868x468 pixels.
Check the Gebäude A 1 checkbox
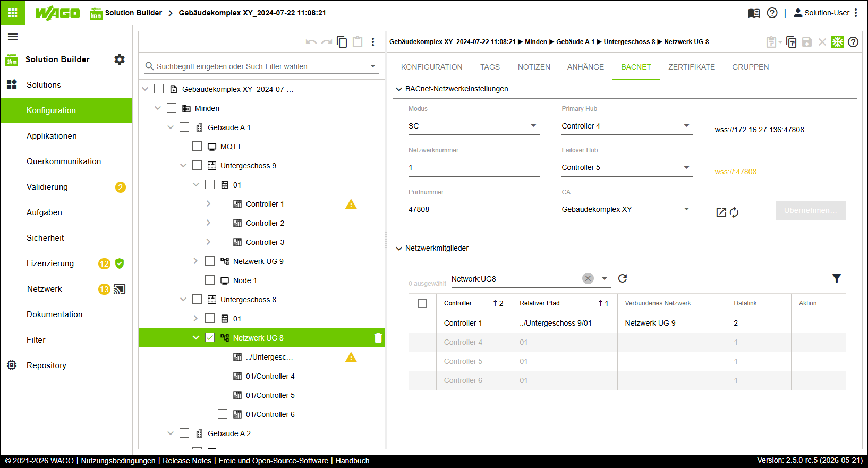point(184,127)
